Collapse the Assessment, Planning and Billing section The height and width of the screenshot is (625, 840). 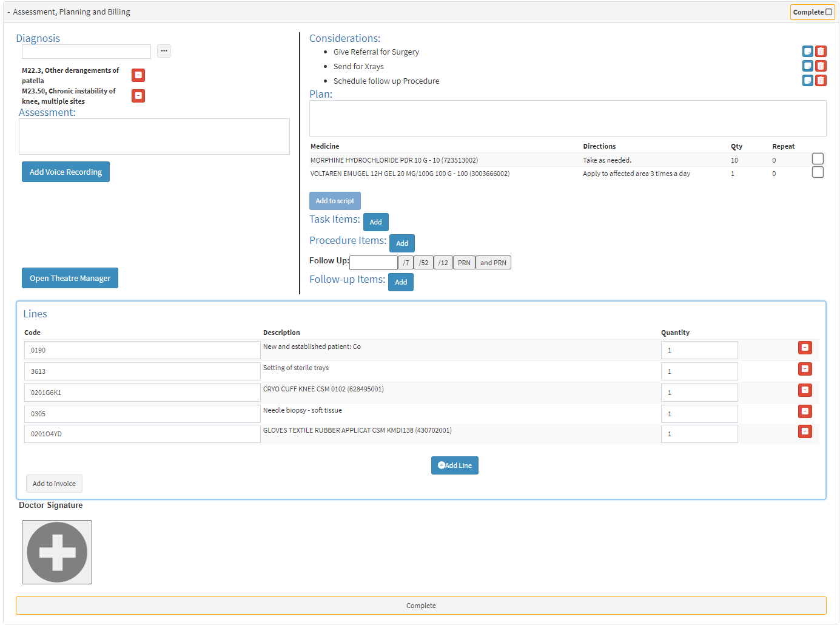[8, 12]
